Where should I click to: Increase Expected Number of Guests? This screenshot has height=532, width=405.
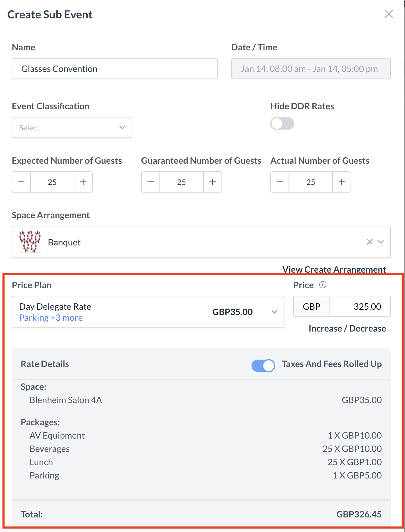point(83,182)
